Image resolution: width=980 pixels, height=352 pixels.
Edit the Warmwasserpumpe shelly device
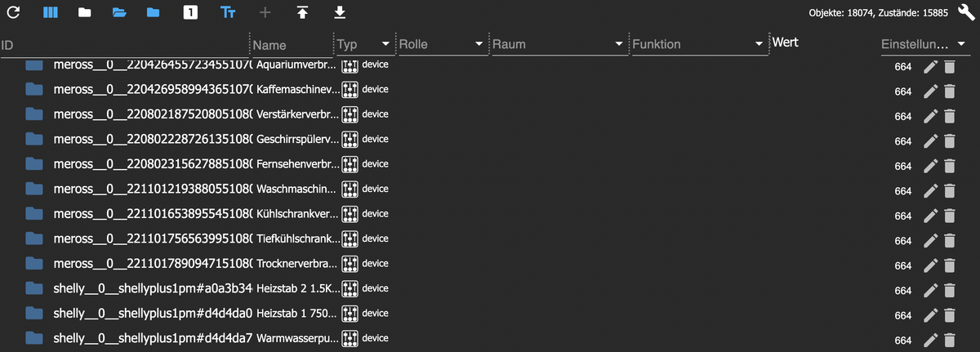930,338
